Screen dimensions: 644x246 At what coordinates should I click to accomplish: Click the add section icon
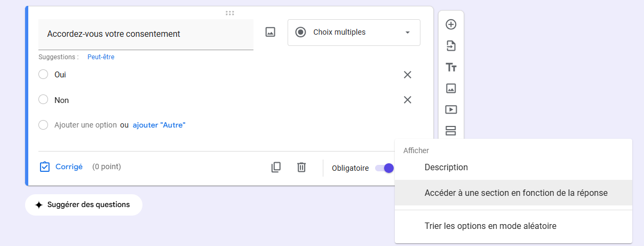451,131
